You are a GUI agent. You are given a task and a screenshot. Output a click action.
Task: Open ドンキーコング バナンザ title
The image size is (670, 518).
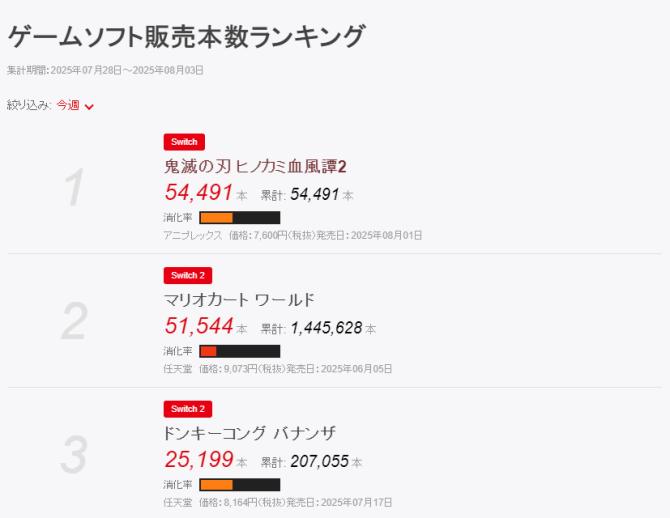tap(249, 432)
